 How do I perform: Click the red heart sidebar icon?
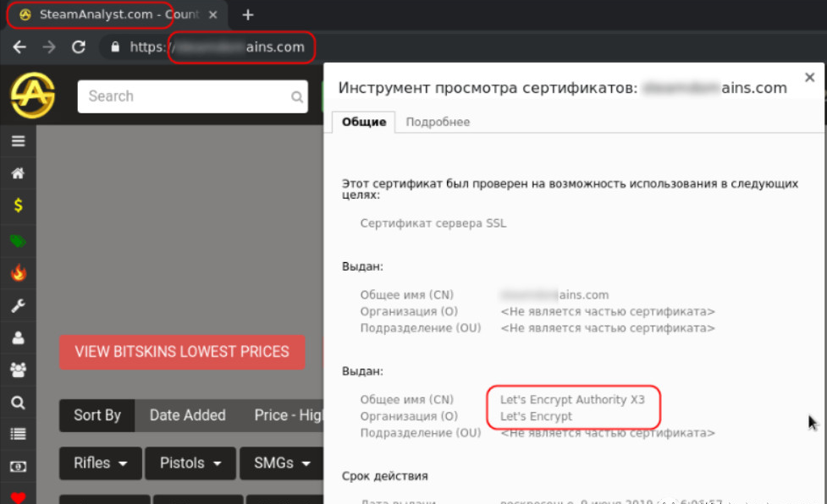click(18, 497)
